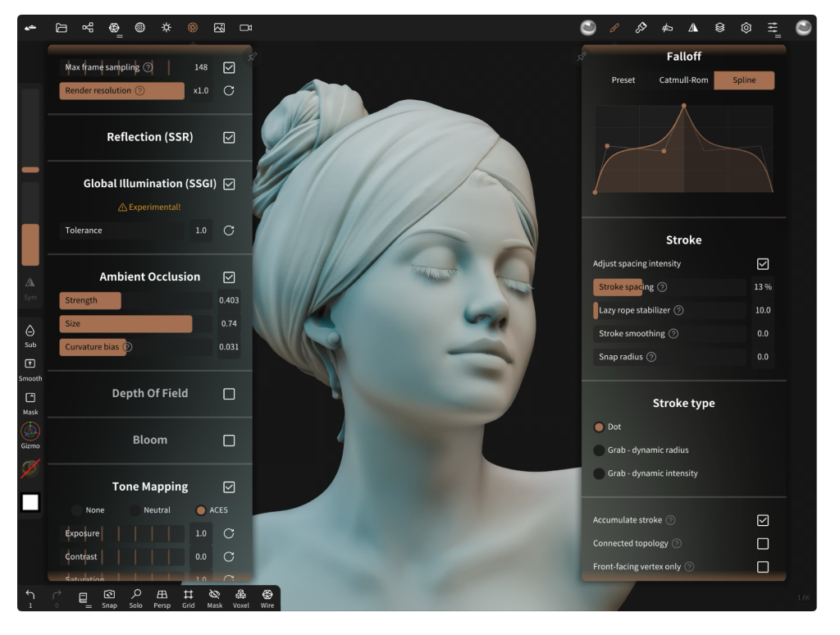Reset the Exposure value

(229, 534)
